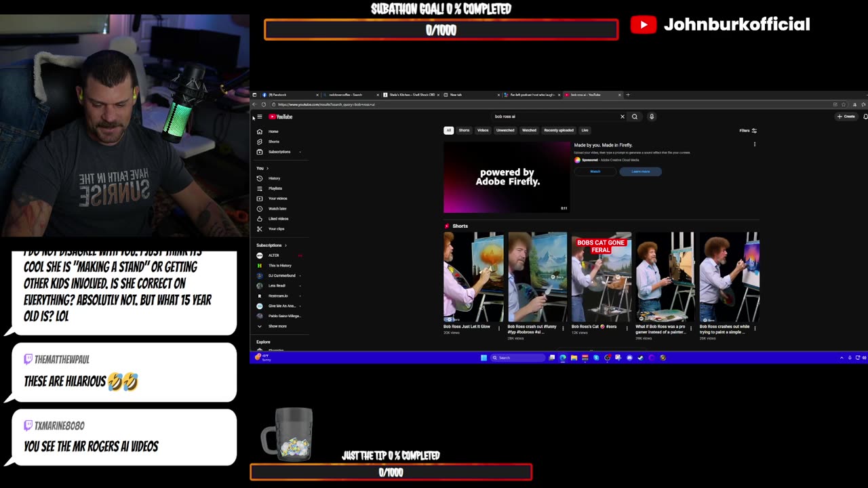The width and height of the screenshot is (868, 488).
Task: Open the Create menu button
Action: click(846, 117)
